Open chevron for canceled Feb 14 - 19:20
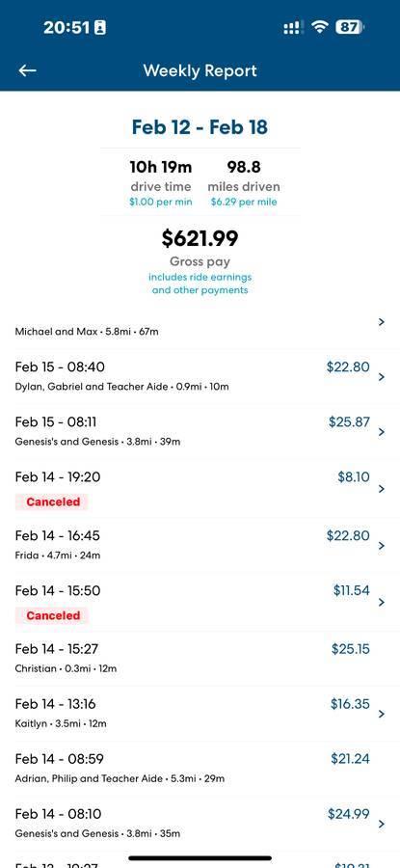400x868 pixels. (x=381, y=489)
